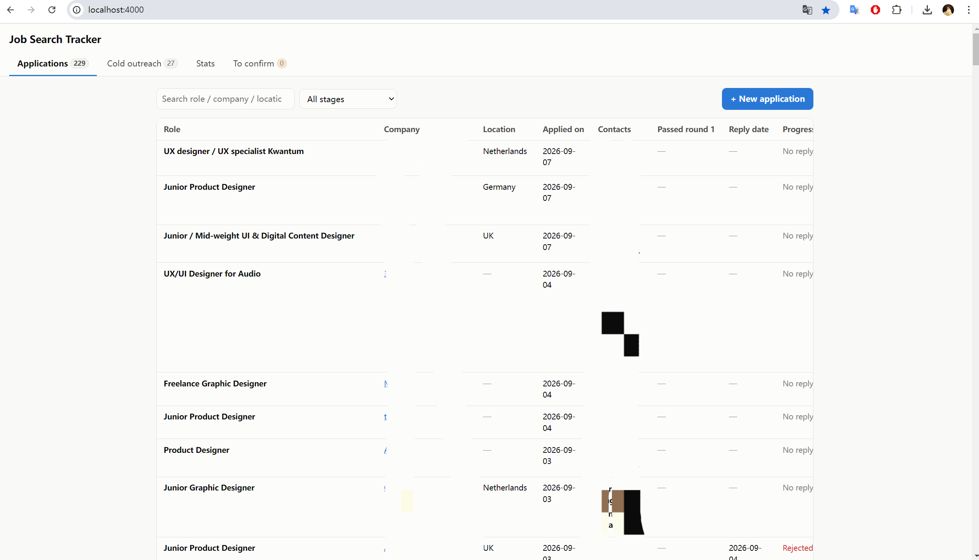Open company link for Junior Graphic Designer

[x=385, y=488]
